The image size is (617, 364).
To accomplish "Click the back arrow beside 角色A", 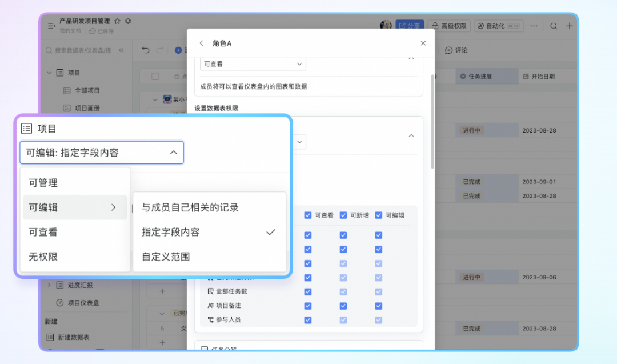I will [x=201, y=43].
